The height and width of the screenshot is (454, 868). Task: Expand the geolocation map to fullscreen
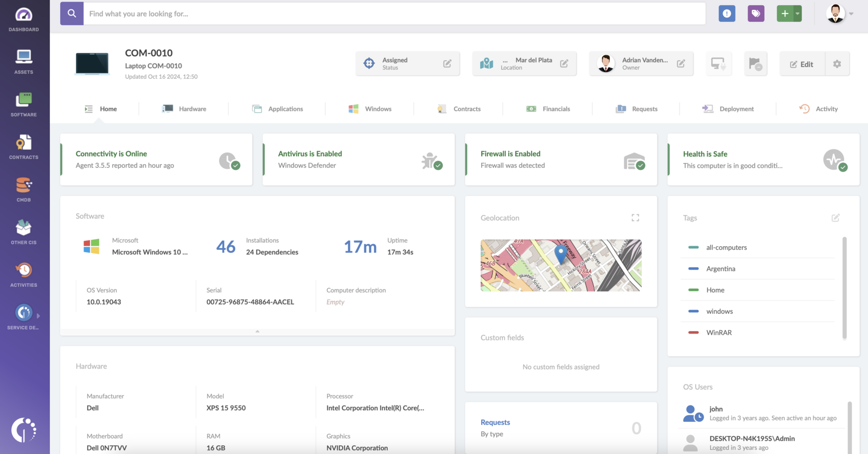(635, 218)
